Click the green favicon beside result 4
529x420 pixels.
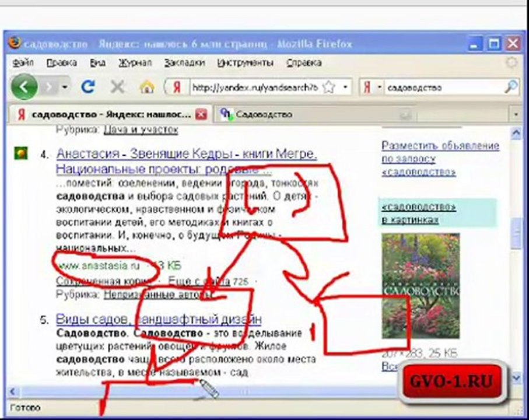[x=21, y=153]
